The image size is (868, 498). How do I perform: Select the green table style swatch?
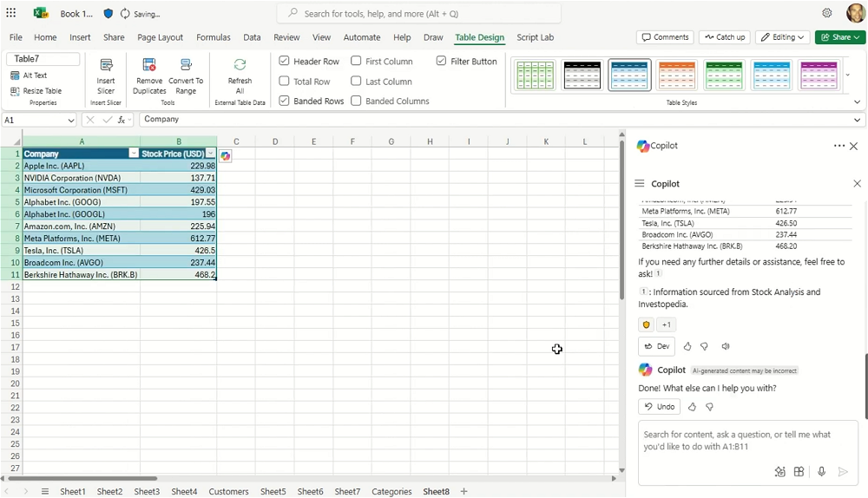click(x=724, y=75)
